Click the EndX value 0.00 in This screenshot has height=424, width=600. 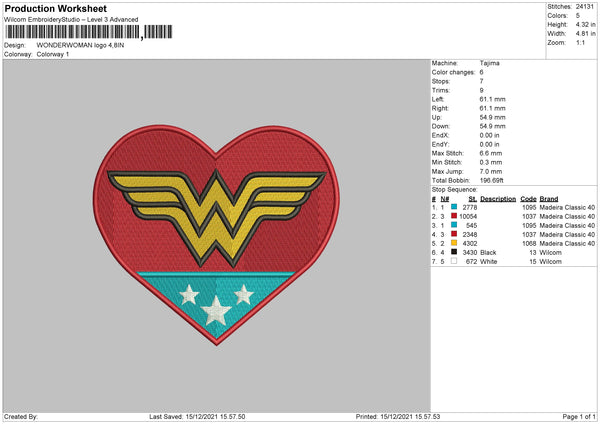coord(489,135)
